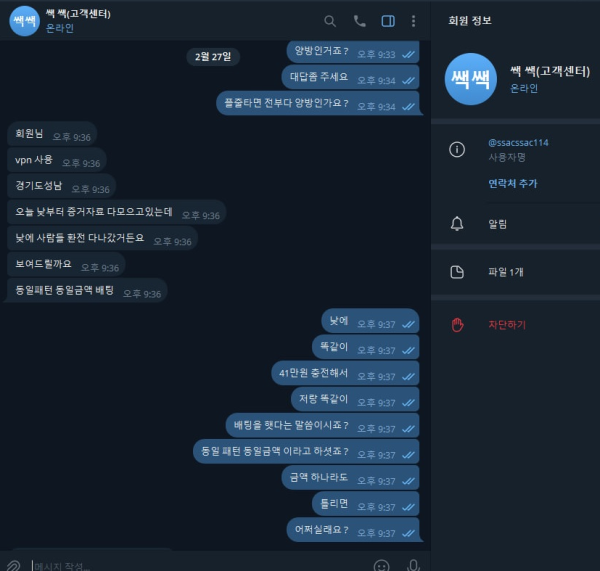Click the microphone voice message icon
Viewport: 600px width, 571px height.
coord(413,565)
